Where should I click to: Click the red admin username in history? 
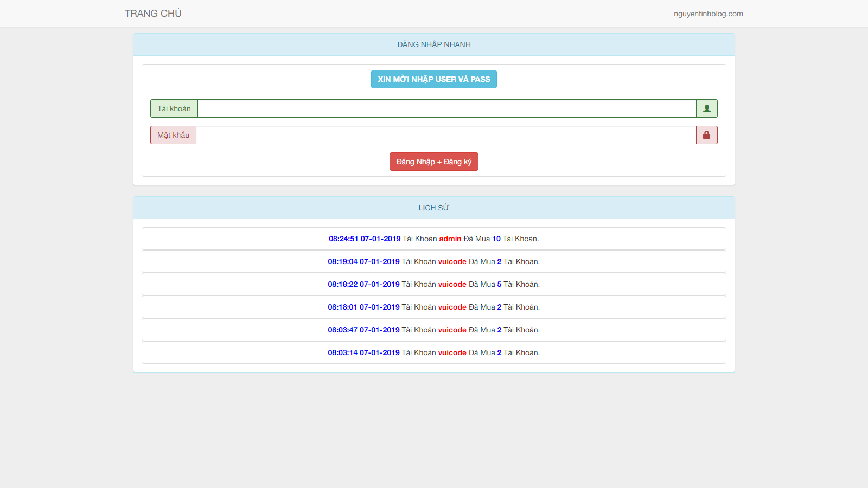(450, 239)
